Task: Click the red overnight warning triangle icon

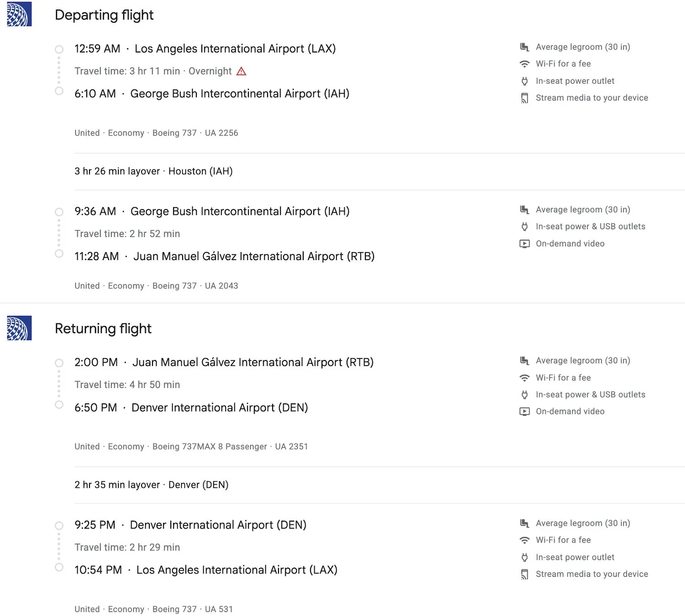Action: tap(241, 71)
